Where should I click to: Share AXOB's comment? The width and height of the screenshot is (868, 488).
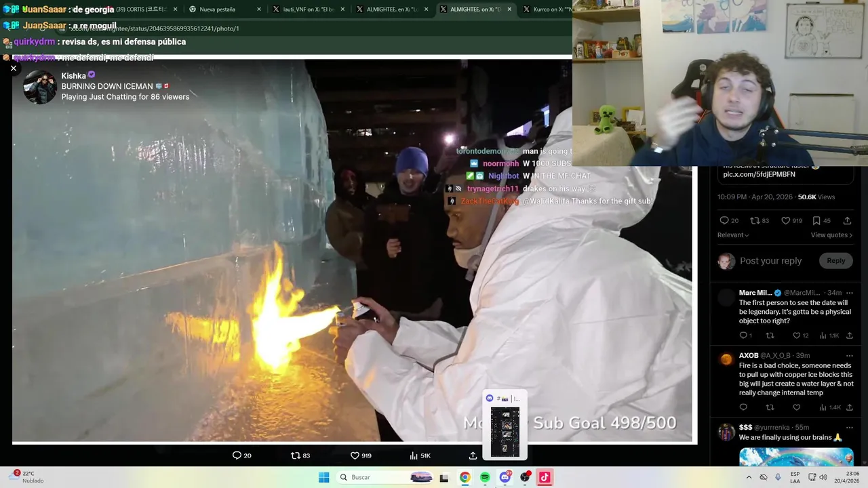point(849,407)
